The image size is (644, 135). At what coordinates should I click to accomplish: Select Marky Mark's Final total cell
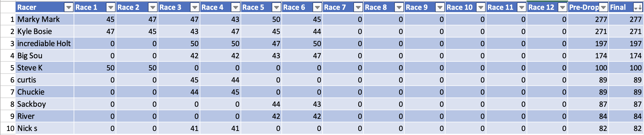(x=626, y=19)
